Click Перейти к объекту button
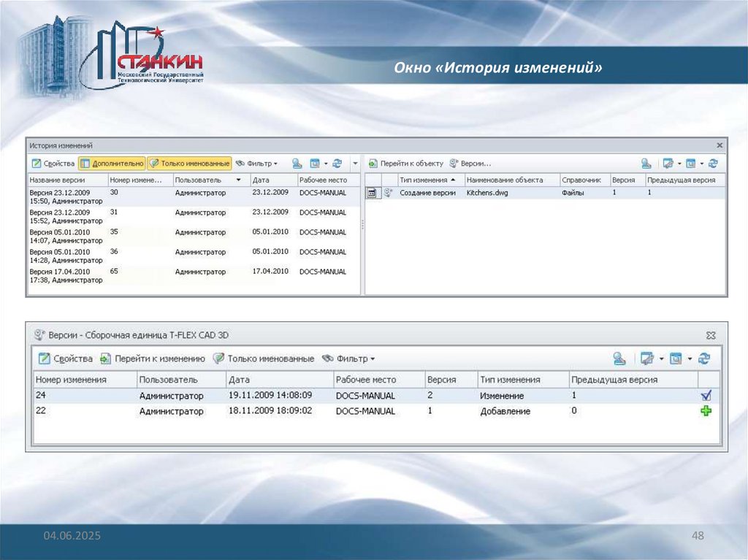 click(406, 164)
